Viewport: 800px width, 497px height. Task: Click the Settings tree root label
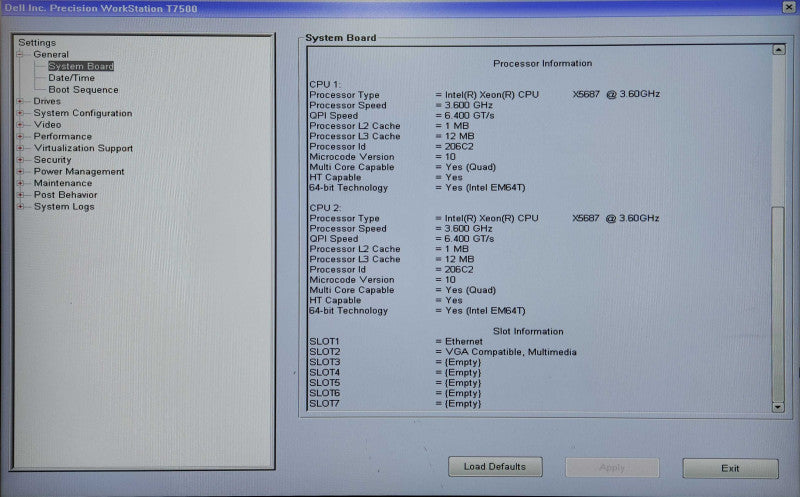click(x=37, y=42)
